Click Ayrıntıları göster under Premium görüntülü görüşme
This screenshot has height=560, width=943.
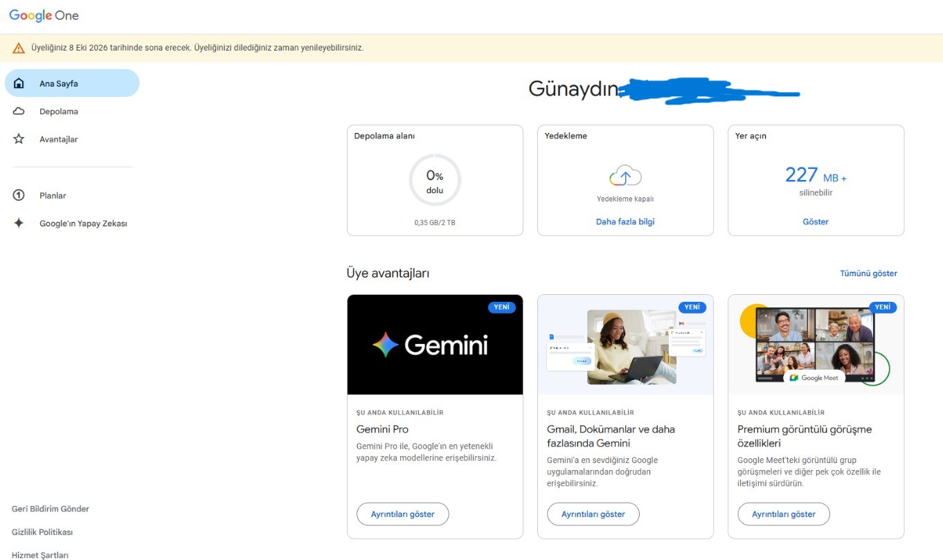click(784, 514)
